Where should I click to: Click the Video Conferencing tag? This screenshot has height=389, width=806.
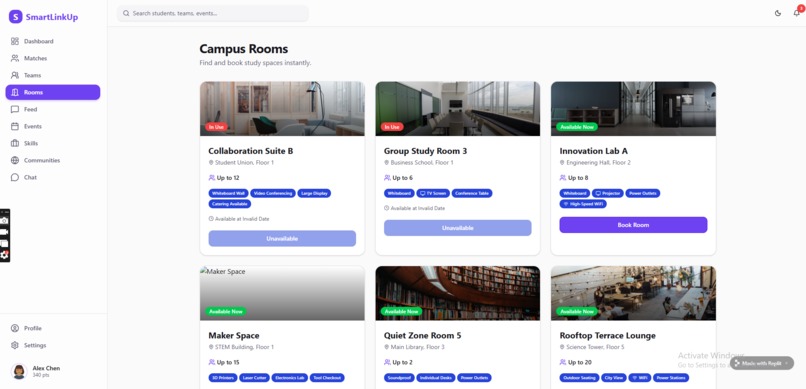tap(273, 193)
